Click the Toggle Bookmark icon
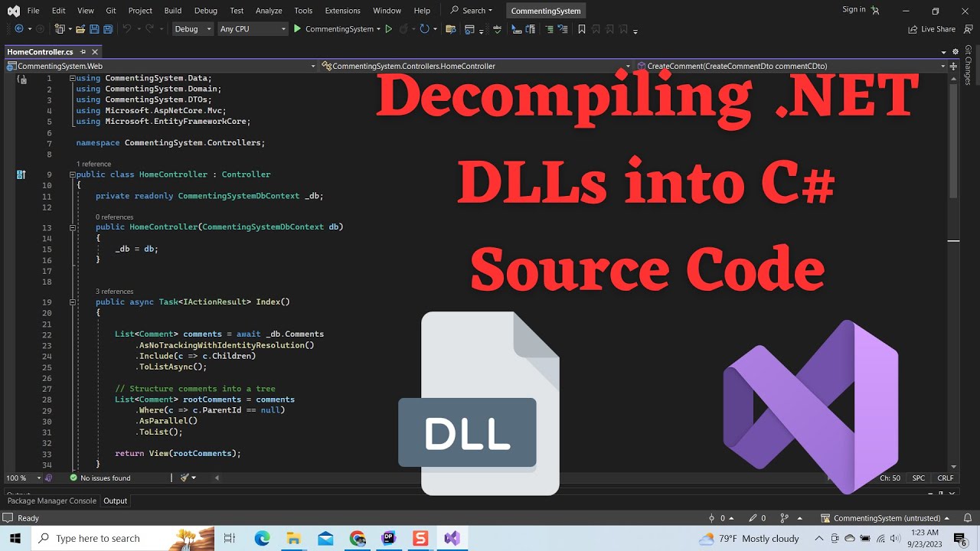The image size is (980, 551). [x=582, y=29]
